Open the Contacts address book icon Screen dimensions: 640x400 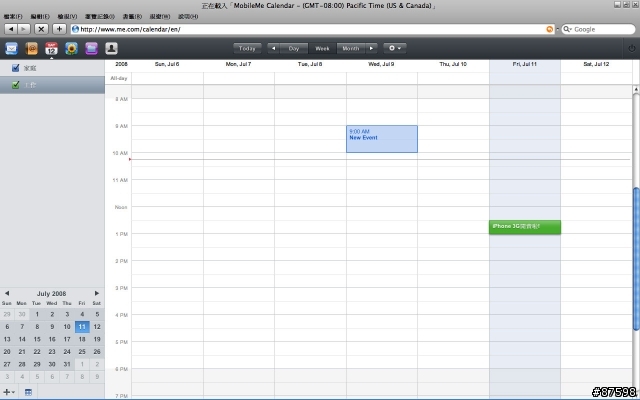pyautogui.click(x=31, y=47)
